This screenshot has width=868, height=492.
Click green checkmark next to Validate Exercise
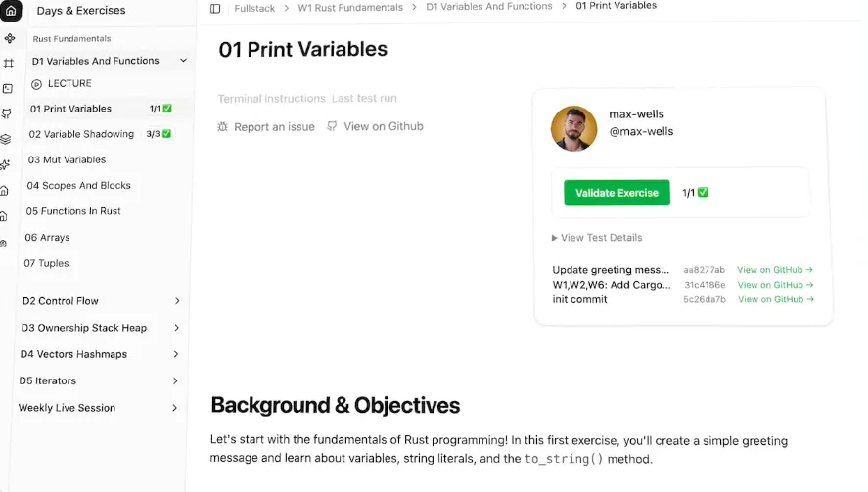(703, 192)
